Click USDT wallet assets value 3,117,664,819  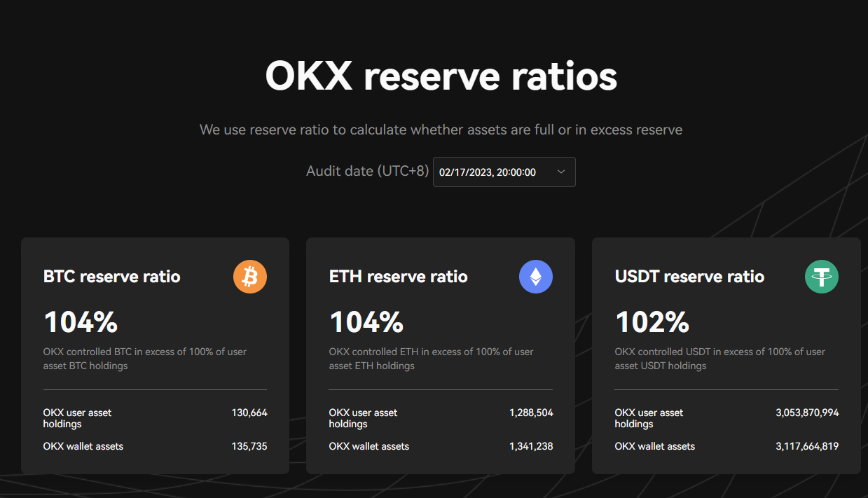click(x=807, y=446)
